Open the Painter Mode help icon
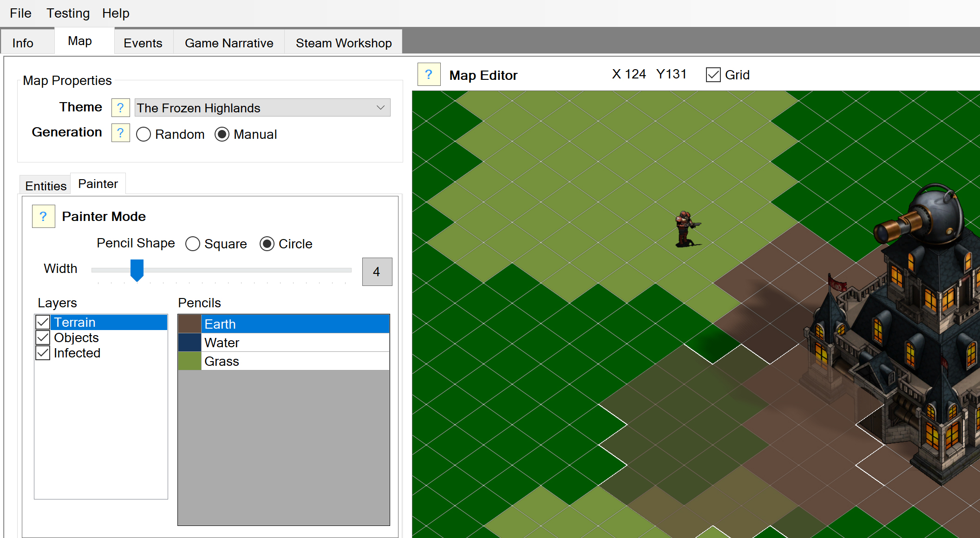Screen dimensions: 980x538 43,216
